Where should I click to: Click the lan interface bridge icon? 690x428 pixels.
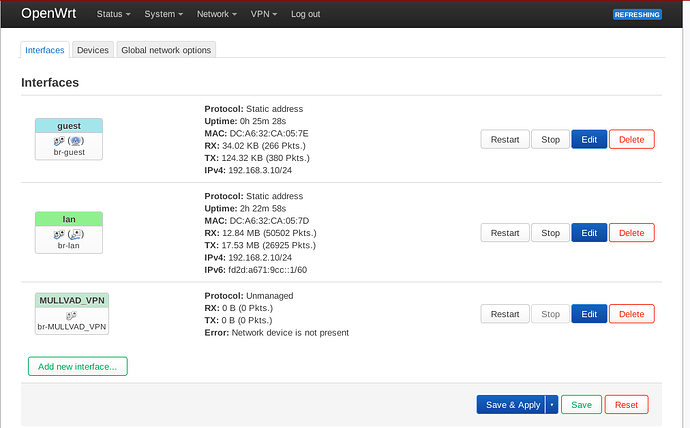click(x=61, y=234)
